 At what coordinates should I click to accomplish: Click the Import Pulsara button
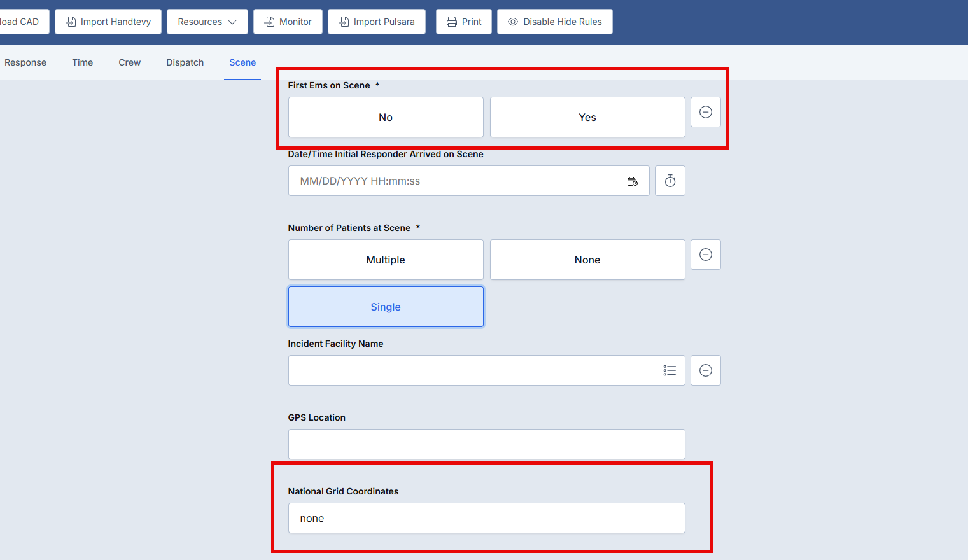pos(376,22)
